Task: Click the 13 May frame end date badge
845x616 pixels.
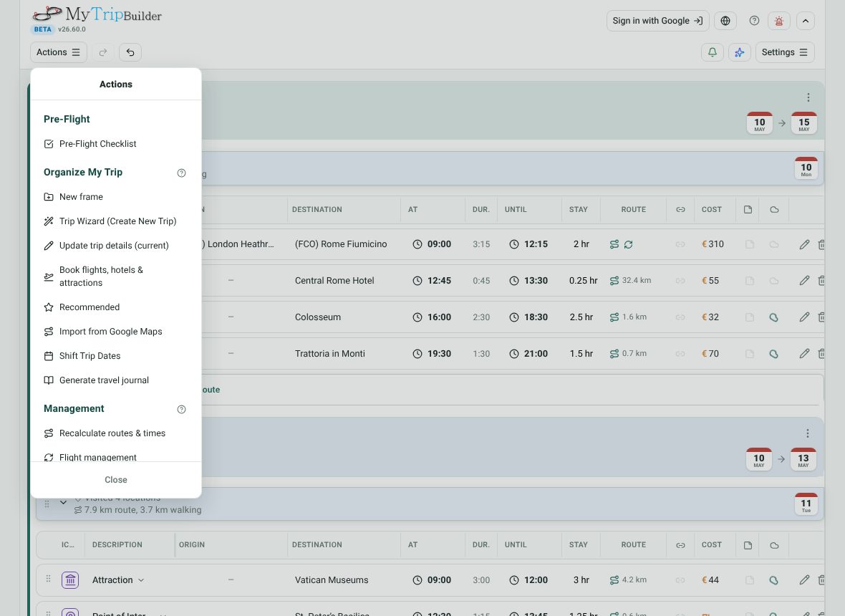Action: pyautogui.click(x=803, y=459)
